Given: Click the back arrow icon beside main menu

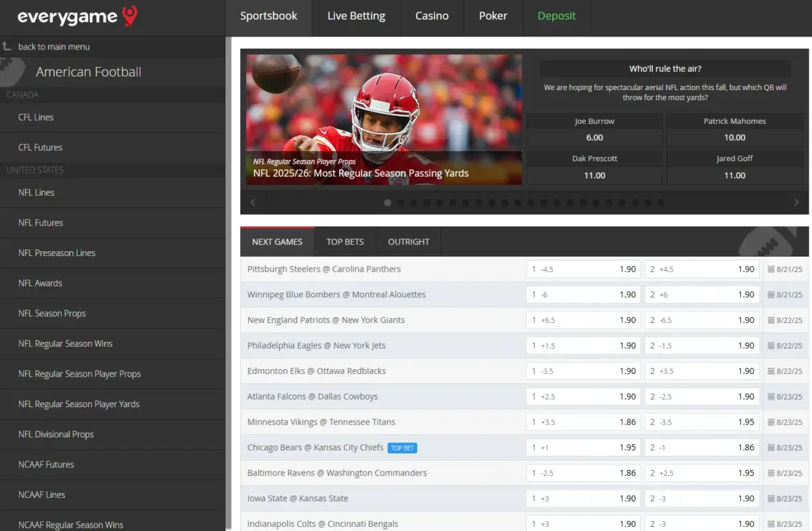Looking at the screenshot, I should click(7, 47).
